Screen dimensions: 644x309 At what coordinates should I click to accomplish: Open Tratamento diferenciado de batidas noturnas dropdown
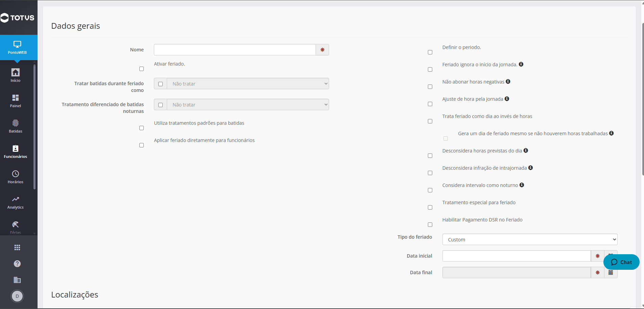[248, 105]
